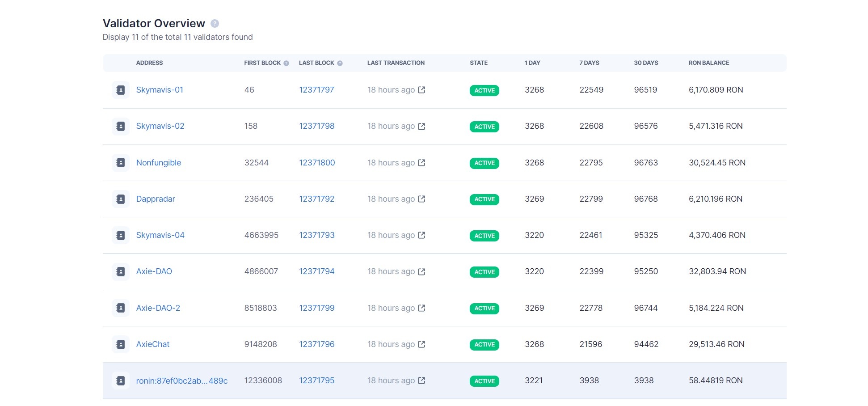868x406 pixels.
Task: Click the ACTIVE badge on Dappradar row
Action: pyautogui.click(x=484, y=199)
